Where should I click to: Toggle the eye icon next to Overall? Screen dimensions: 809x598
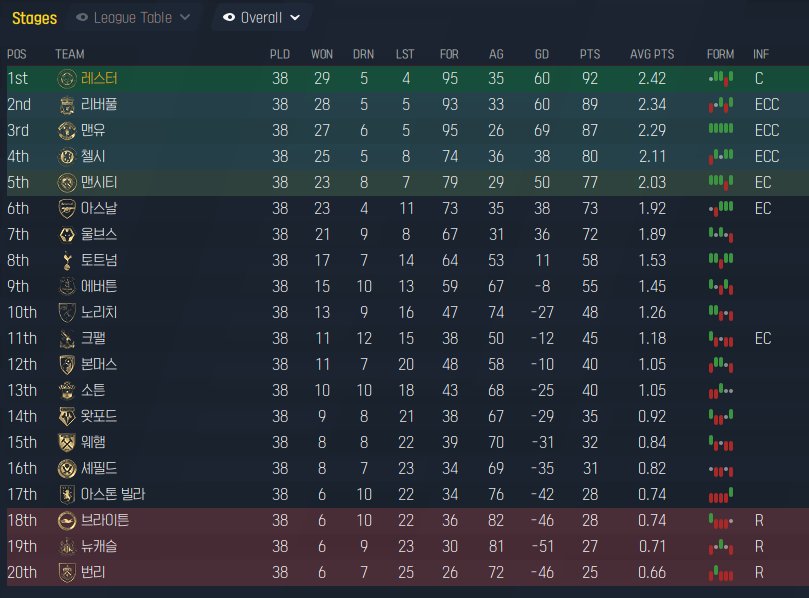coord(229,17)
